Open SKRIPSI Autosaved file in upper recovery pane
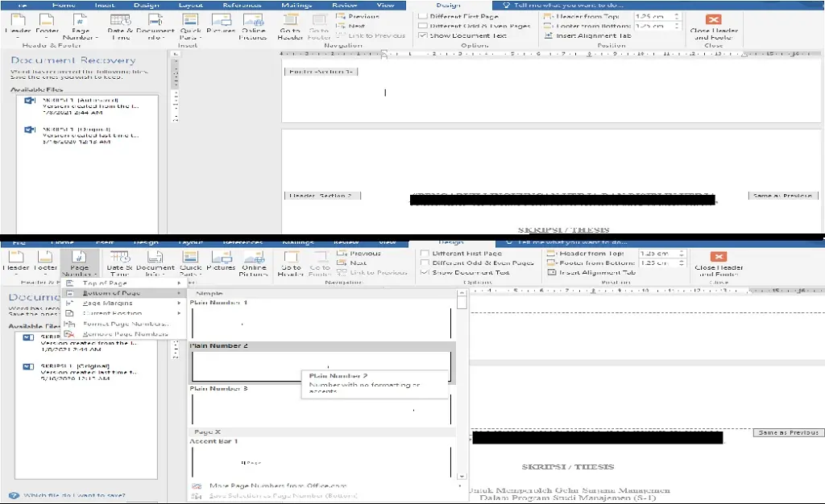The width and height of the screenshot is (825, 504). click(87, 106)
